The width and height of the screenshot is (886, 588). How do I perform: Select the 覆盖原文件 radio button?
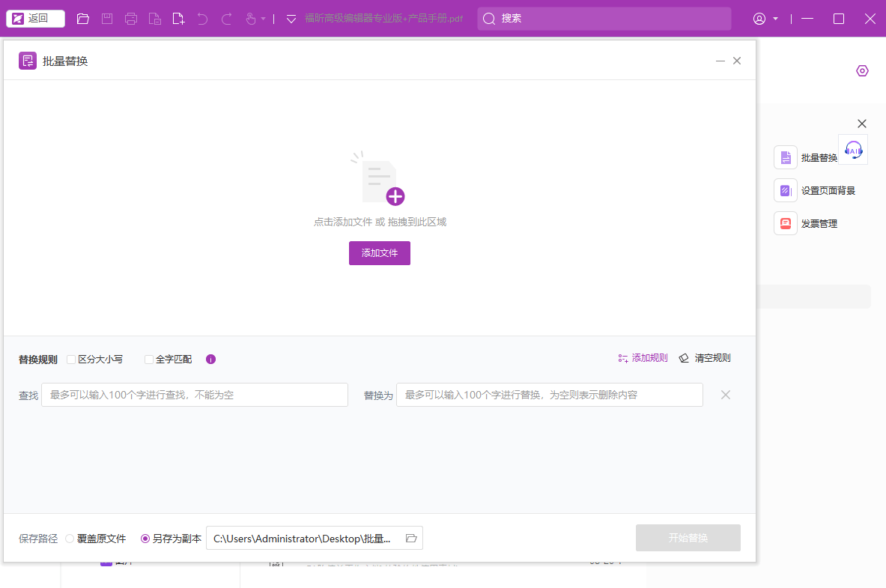70,539
